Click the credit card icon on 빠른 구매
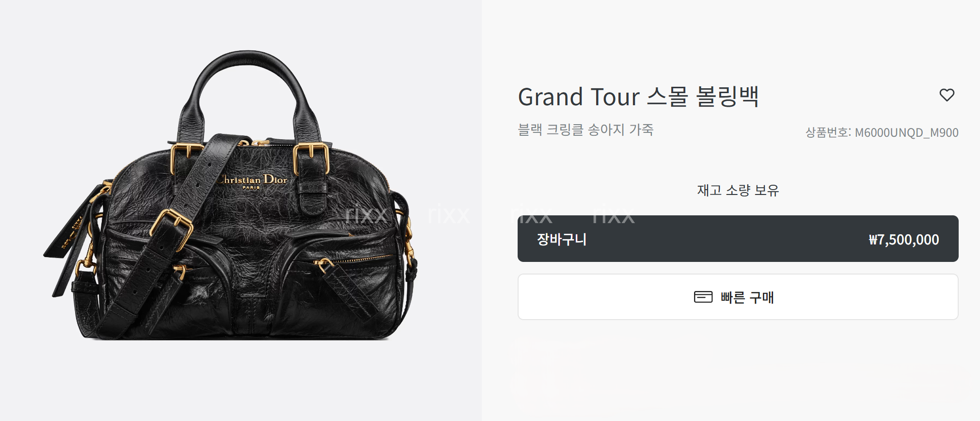The image size is (980, 421). pyautogui.click(x=703, y=297)
